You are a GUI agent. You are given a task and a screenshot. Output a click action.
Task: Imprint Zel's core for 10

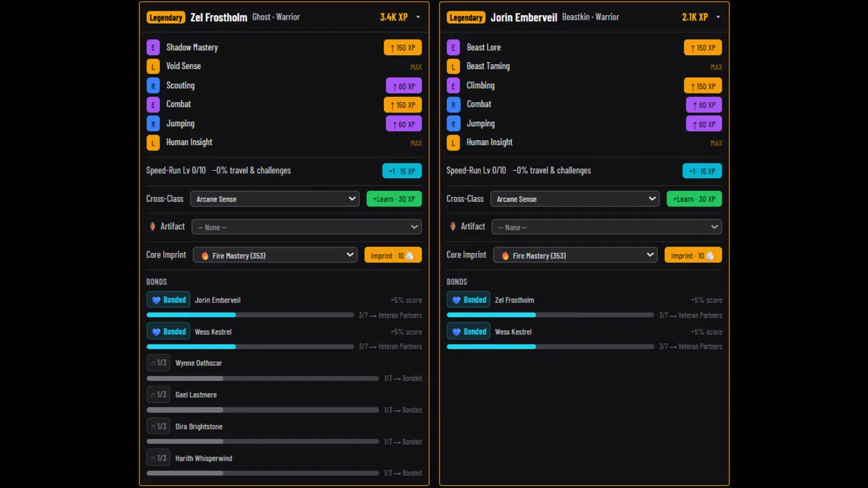click(x=393, y=256)
